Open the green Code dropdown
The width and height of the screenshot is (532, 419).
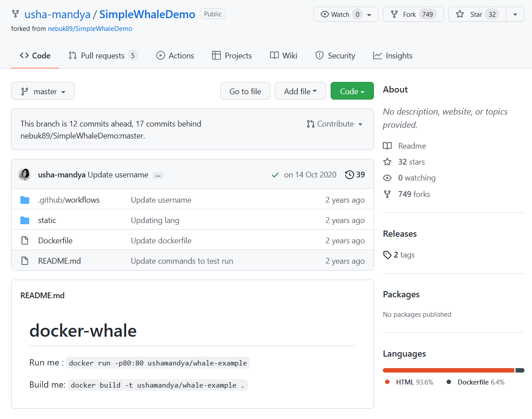[352, 91]
